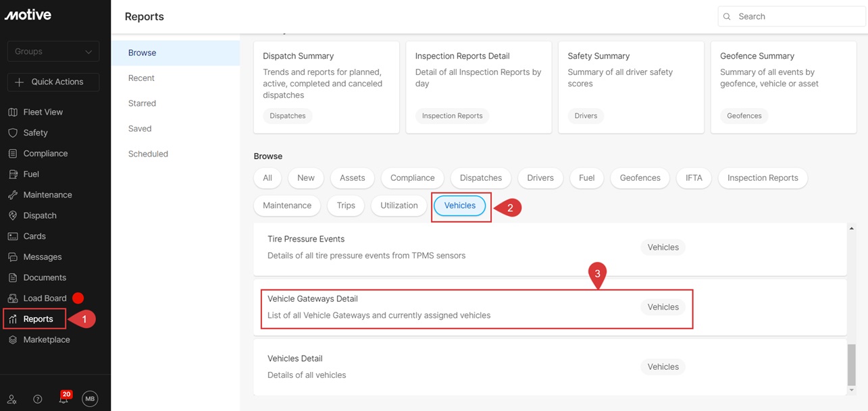The width and height of the screenshot is (868, 411).
Task: Click the MB user avatar
Action: click(90, 399)
